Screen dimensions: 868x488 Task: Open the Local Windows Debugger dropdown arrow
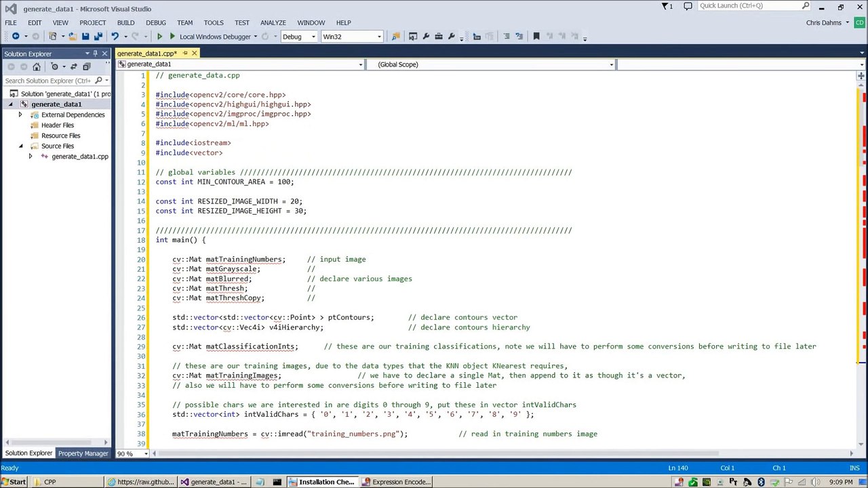[256, 37]
